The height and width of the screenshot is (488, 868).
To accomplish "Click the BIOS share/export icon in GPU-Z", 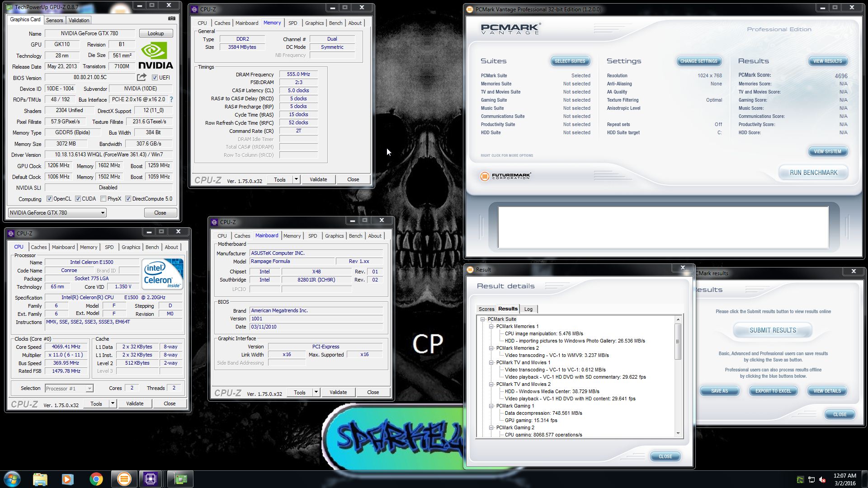I will click(x=142, y=77).
